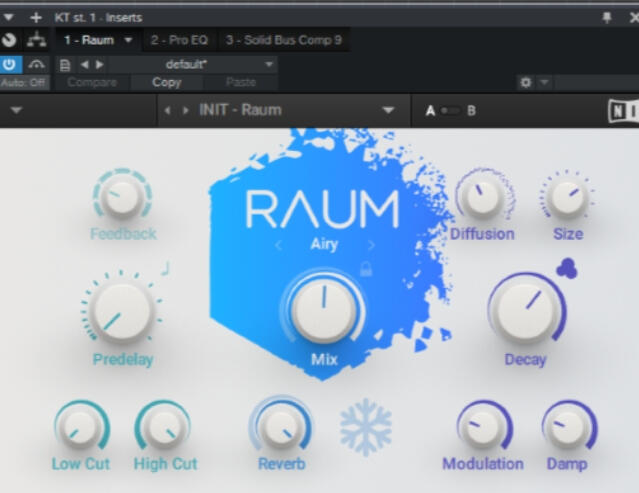Screen dimensions: 639x493
Task: Toggle the Auto: Off automation button
Action: [23, 83]
